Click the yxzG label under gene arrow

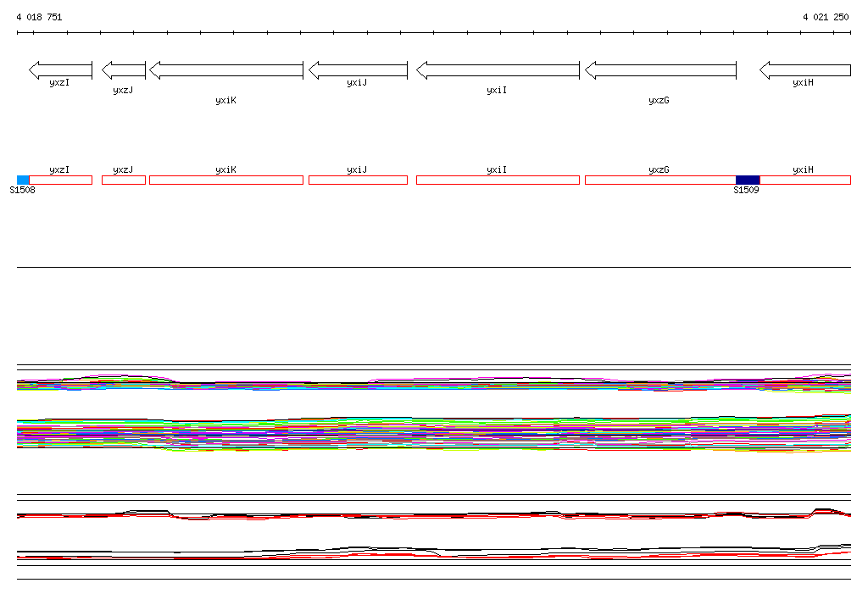(x=659, y=100)
